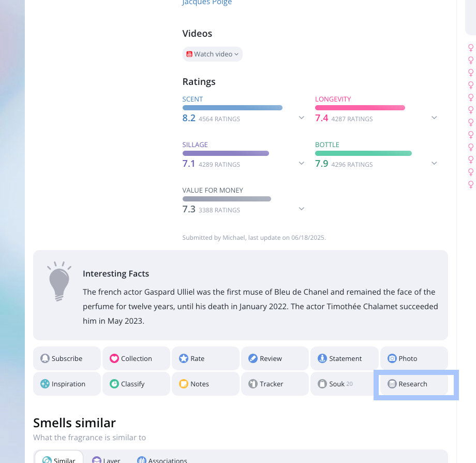The width and height of the screenshot is (476, 463).
Task: Open Review with the pencil icon
Action: coord(253,358)
